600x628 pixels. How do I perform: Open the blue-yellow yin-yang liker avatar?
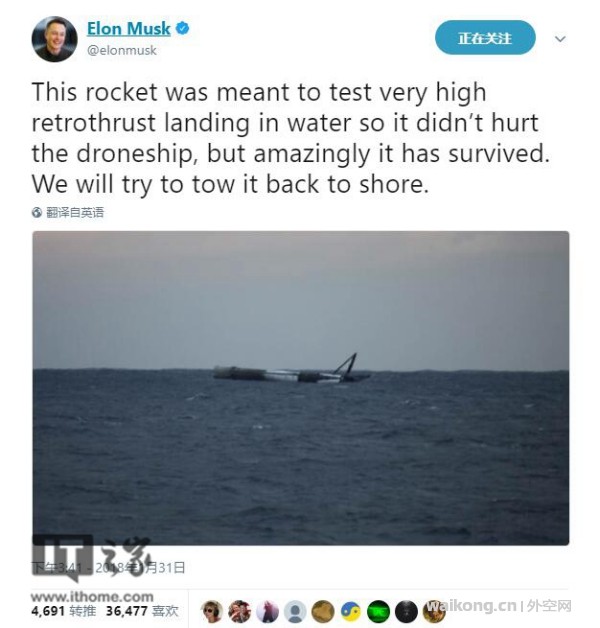click(351, 611)
